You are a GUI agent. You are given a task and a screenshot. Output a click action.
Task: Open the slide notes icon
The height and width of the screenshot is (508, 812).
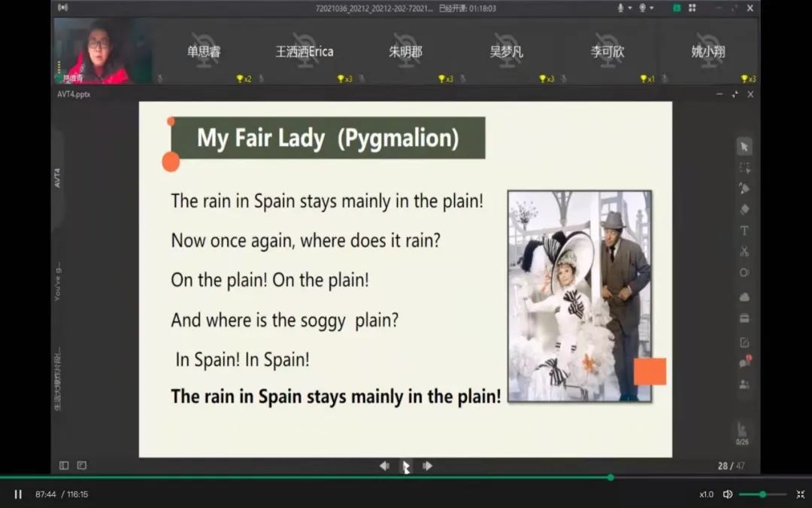(x=82, y=466)
